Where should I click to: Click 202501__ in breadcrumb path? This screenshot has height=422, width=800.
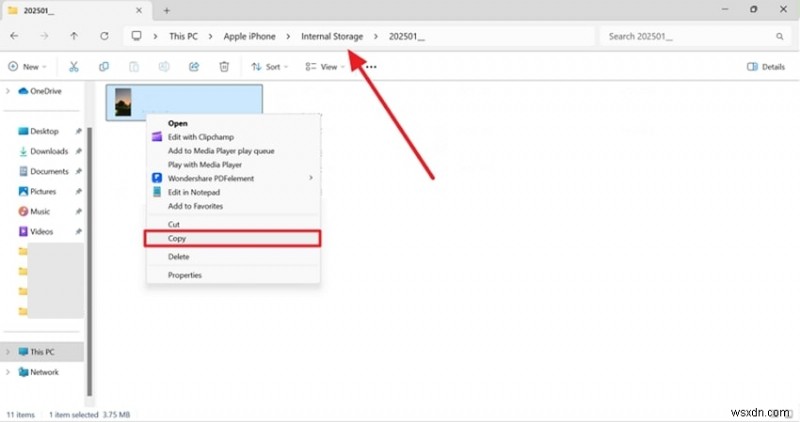407,36
